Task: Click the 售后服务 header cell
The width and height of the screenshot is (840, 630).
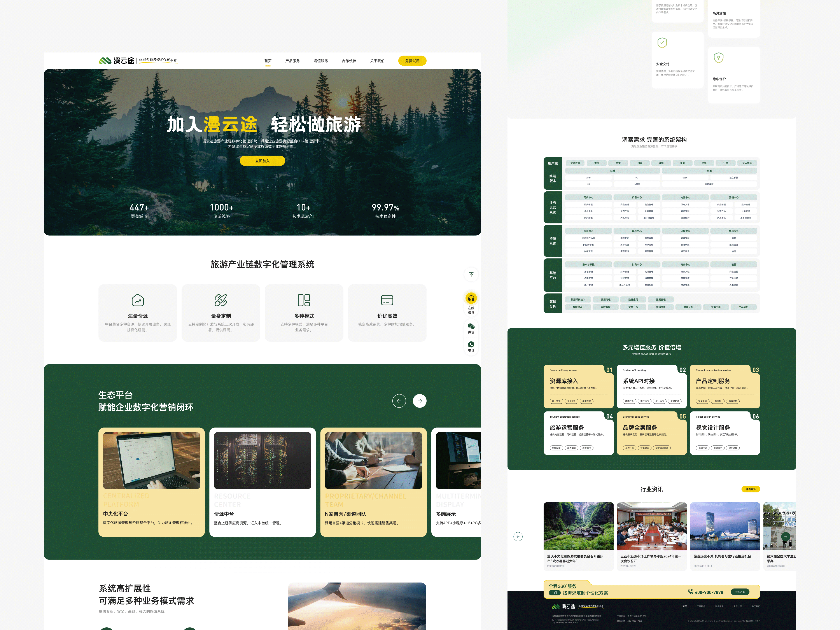Action: click(733, 231)
